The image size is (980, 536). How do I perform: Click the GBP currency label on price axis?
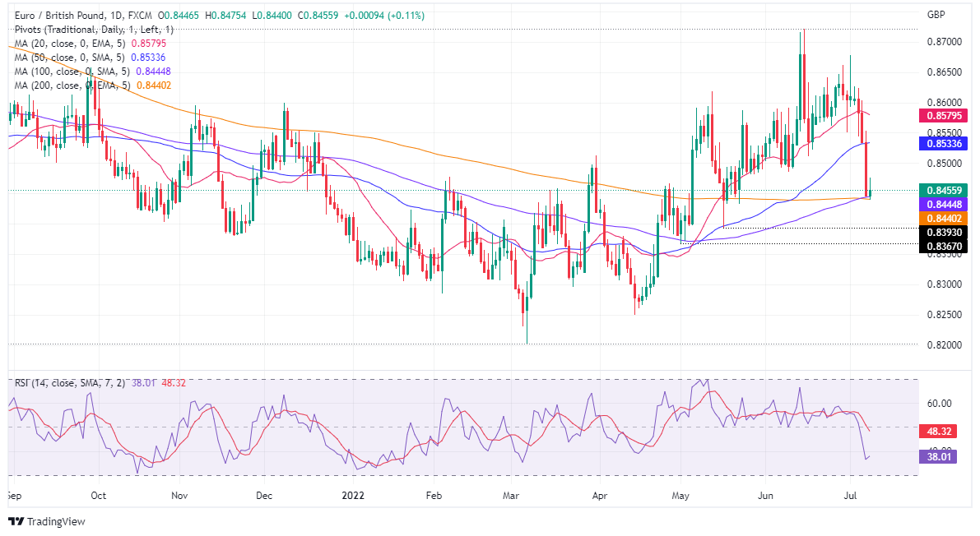tap(936, 14)
